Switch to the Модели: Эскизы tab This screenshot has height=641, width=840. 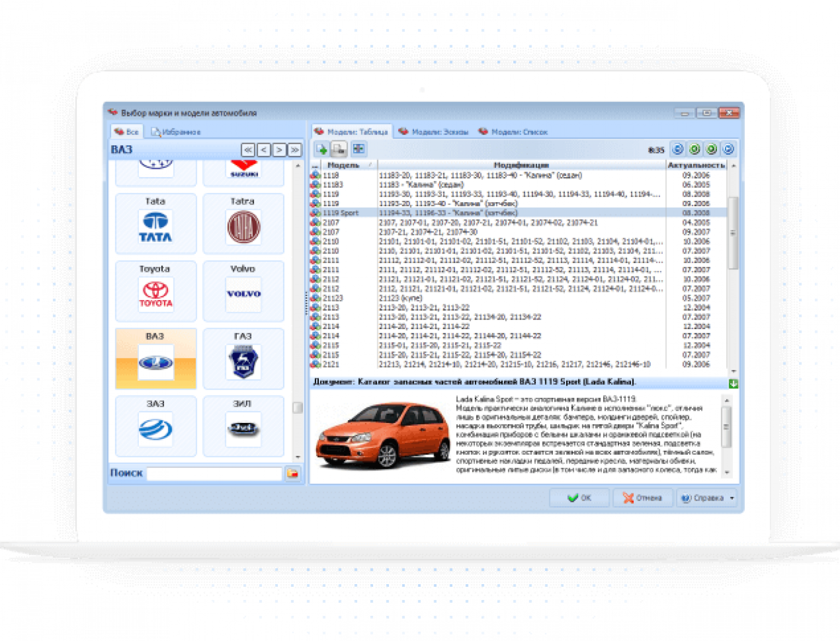pyautogui.click(x=434, y=132)
